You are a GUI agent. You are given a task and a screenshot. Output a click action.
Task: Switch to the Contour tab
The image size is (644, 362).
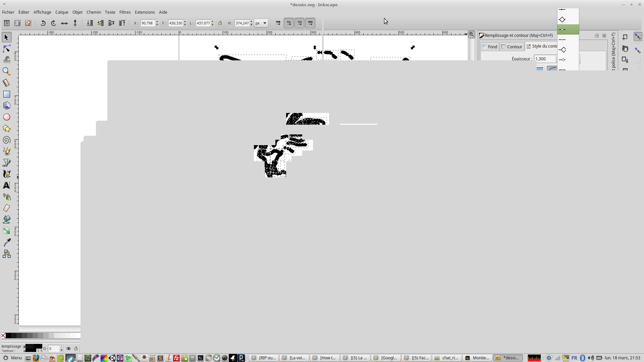[512, 47]
